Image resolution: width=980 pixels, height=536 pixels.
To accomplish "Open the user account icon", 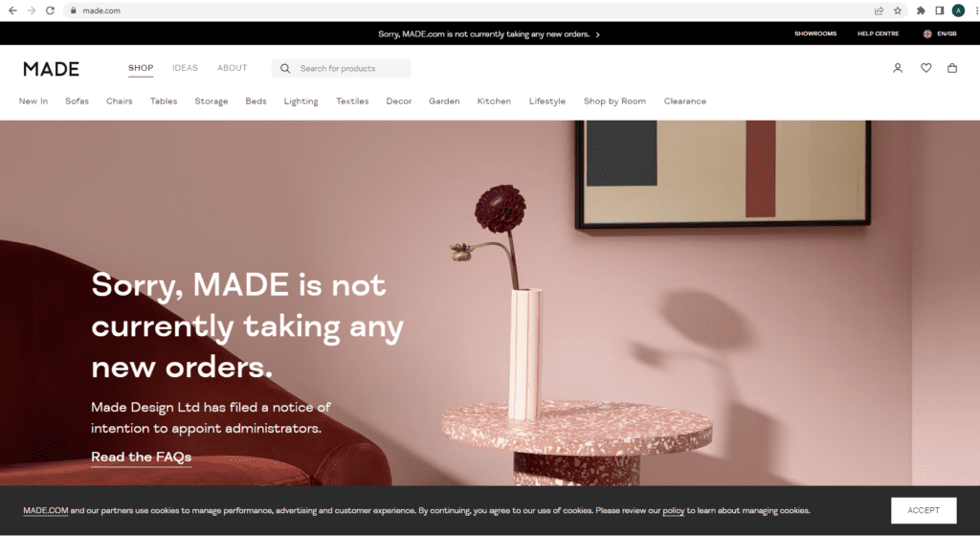I will tap(898, 68).
